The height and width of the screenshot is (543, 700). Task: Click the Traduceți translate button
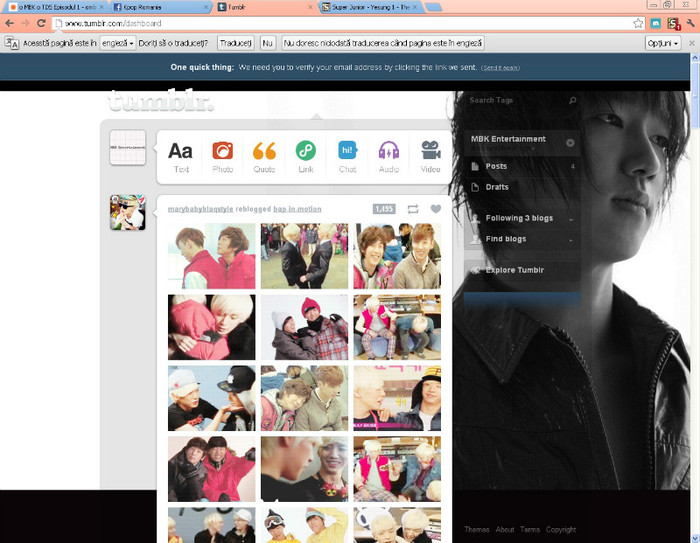[x=235, y=43]
